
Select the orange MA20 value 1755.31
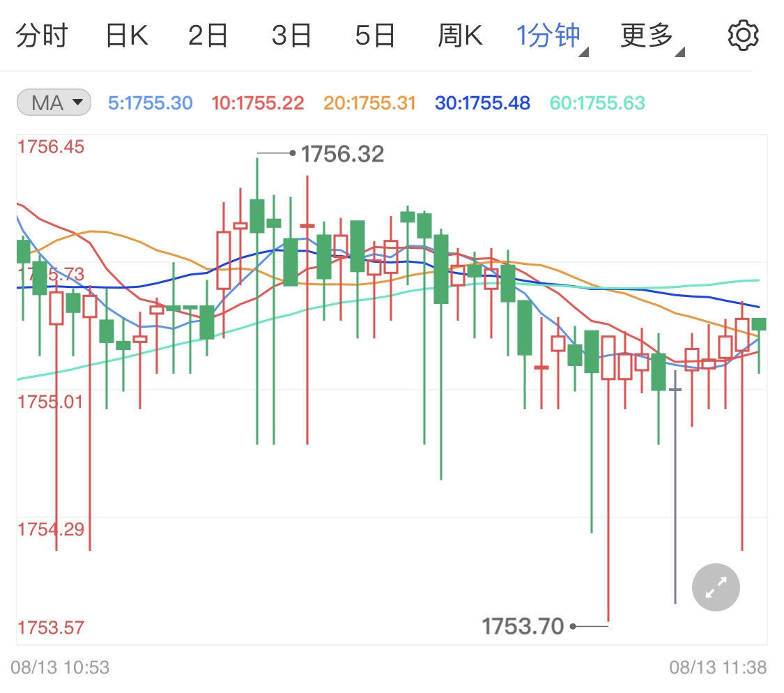pyautogui.click(x=369, y=102)
